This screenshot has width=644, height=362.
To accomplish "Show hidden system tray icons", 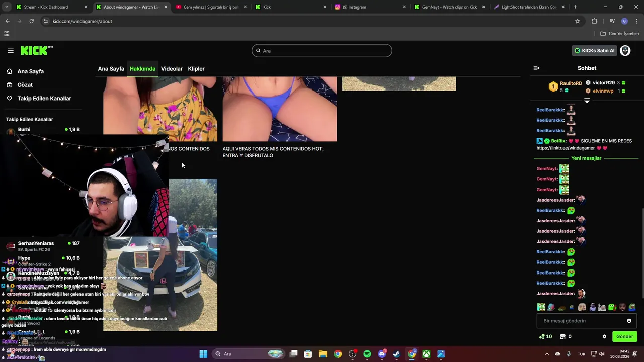I will pos(547,354).
